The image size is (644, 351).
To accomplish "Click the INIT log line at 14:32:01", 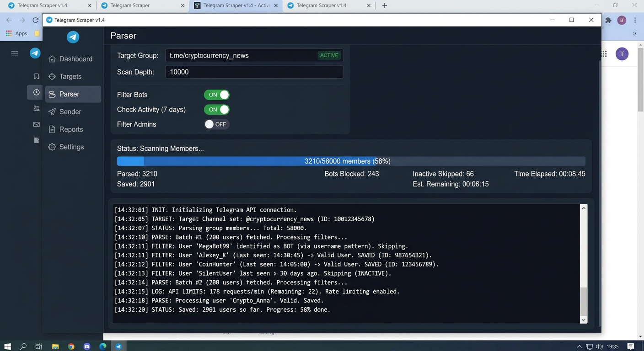I will (205, 210).
